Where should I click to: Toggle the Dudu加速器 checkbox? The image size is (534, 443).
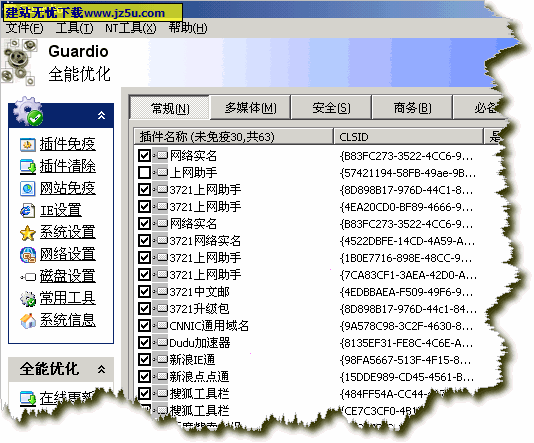(x=144, y=342)
